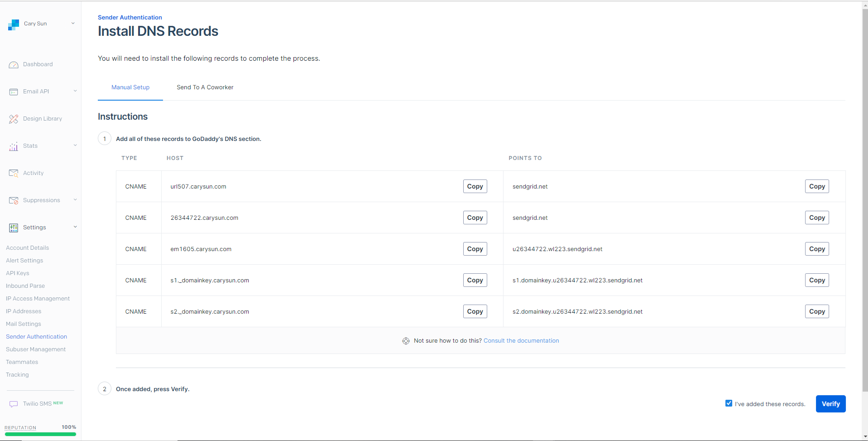Viewport: 868px width, 441px height.
Task: Click the Suppressions sidebar icon
Action: (x=14, y=201)
